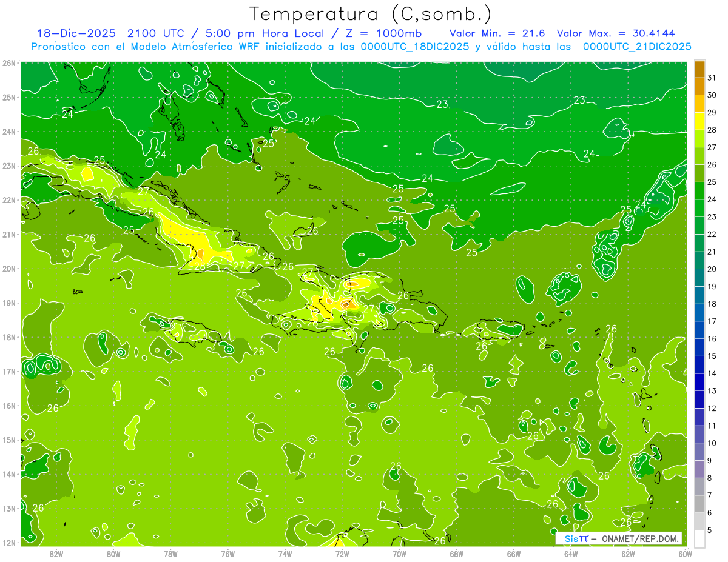Select the init time "0000UTC_18DIC2025"

click(x=414, y=47)
